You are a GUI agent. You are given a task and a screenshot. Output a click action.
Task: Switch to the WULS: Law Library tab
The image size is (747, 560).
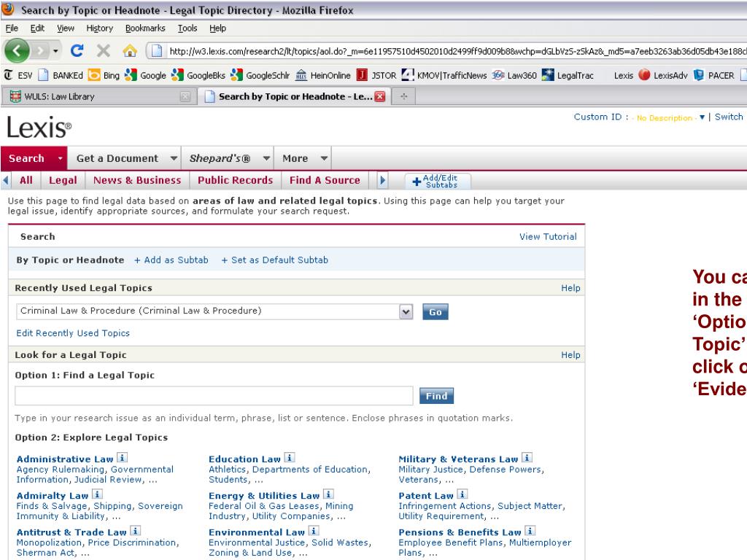98,97
